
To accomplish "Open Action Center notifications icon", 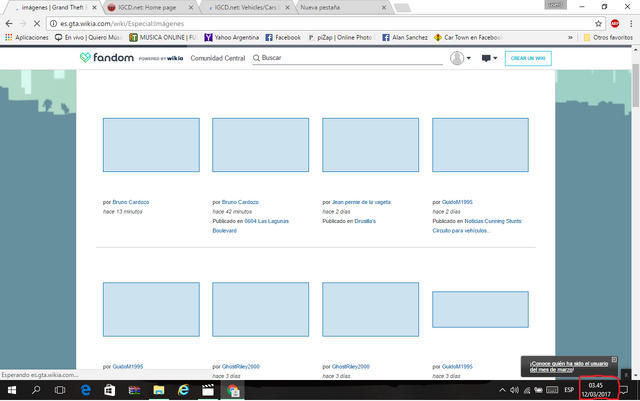I will 624,390.
